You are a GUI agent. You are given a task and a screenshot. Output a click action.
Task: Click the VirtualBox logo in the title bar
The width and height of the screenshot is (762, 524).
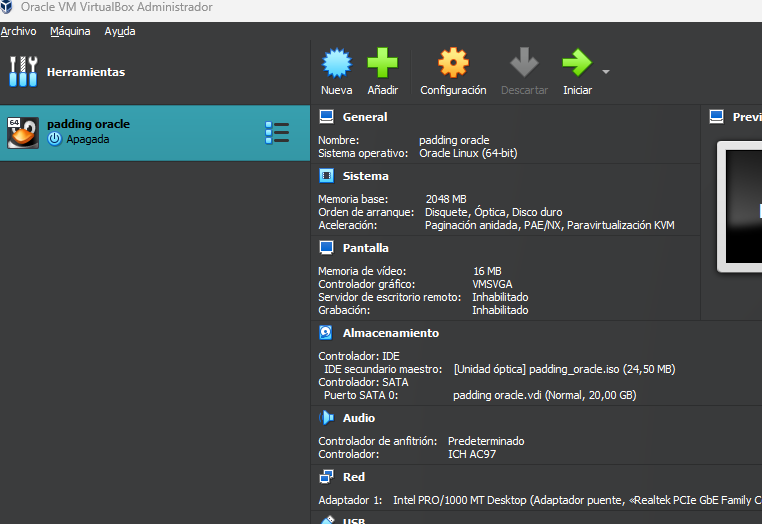[x=6, y=7]
